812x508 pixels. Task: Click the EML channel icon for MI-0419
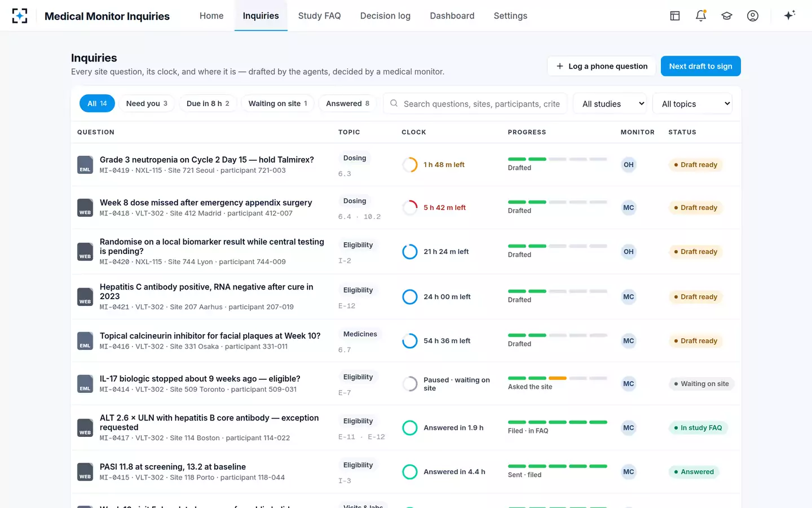click(85, 165)
